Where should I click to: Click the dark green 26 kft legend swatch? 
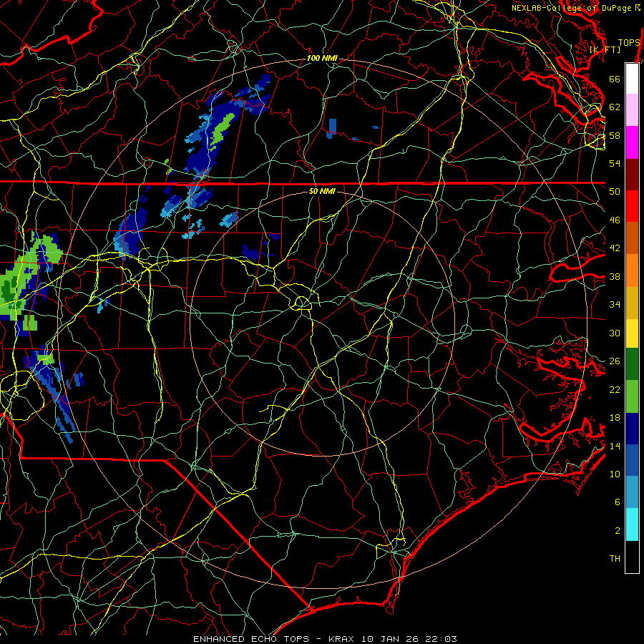pos(632,364)
